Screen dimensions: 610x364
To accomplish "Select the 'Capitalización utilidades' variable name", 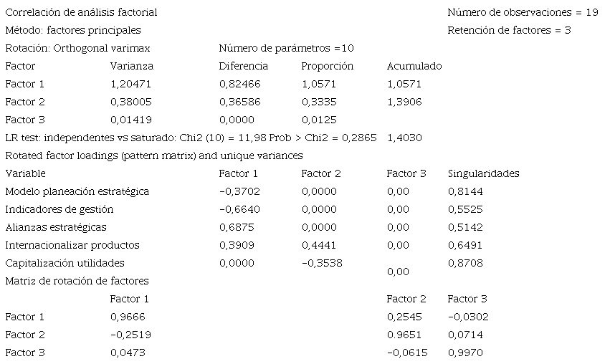I will click(65, 263).
